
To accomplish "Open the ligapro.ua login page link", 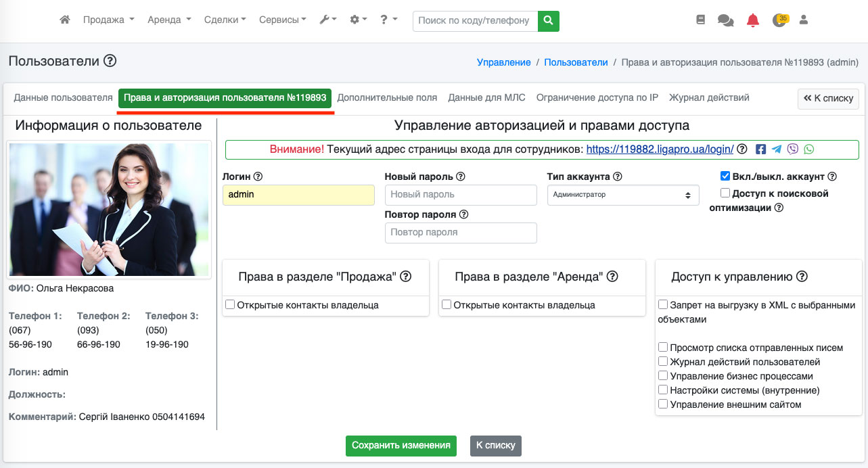I will pos(660,149).
